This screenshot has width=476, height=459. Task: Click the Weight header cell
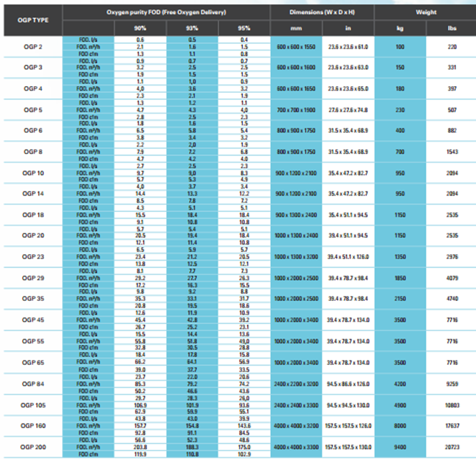tap(426, 13)
